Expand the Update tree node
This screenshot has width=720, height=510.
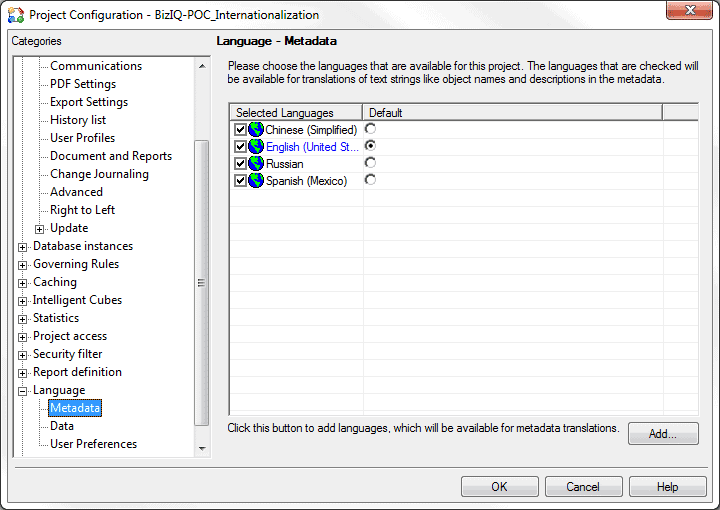point(39,229)
